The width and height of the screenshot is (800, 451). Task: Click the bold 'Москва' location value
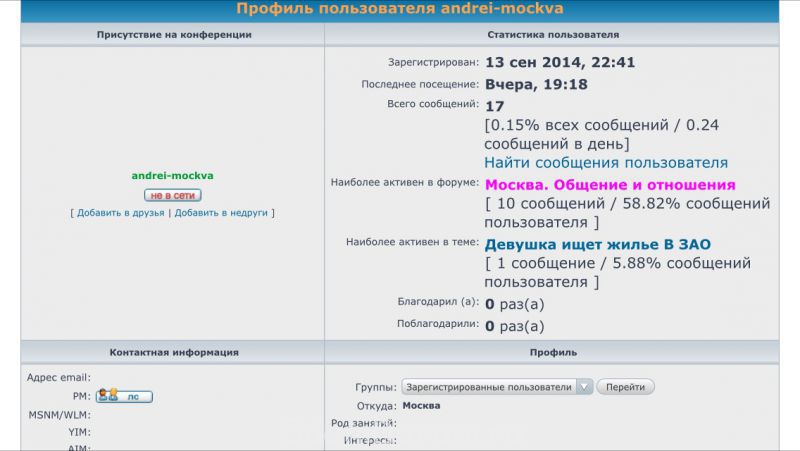click(x=421, y=406)
